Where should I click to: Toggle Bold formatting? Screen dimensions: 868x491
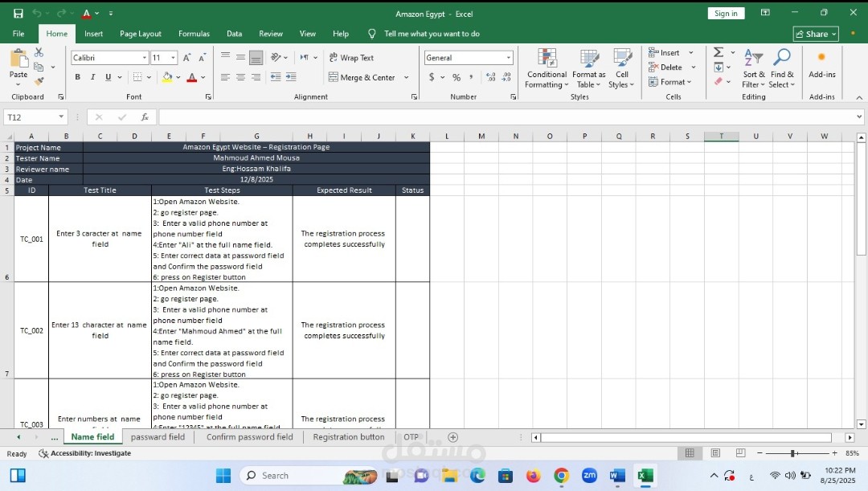click(78, 78)
